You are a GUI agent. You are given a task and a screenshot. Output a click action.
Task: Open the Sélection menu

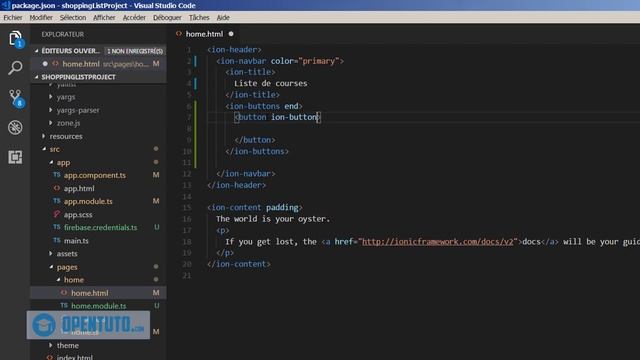[x=73, y=18]
